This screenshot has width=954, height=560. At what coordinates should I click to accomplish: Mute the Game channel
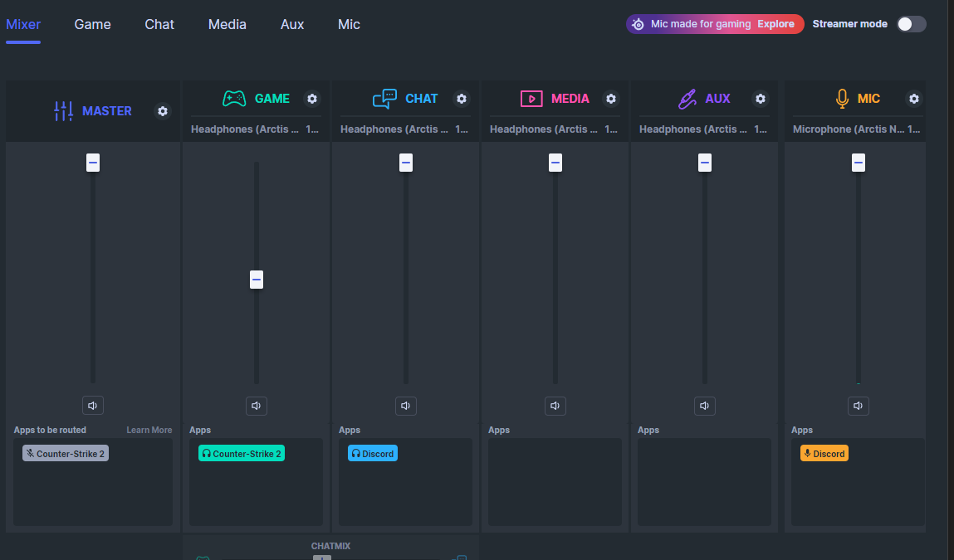257,406
